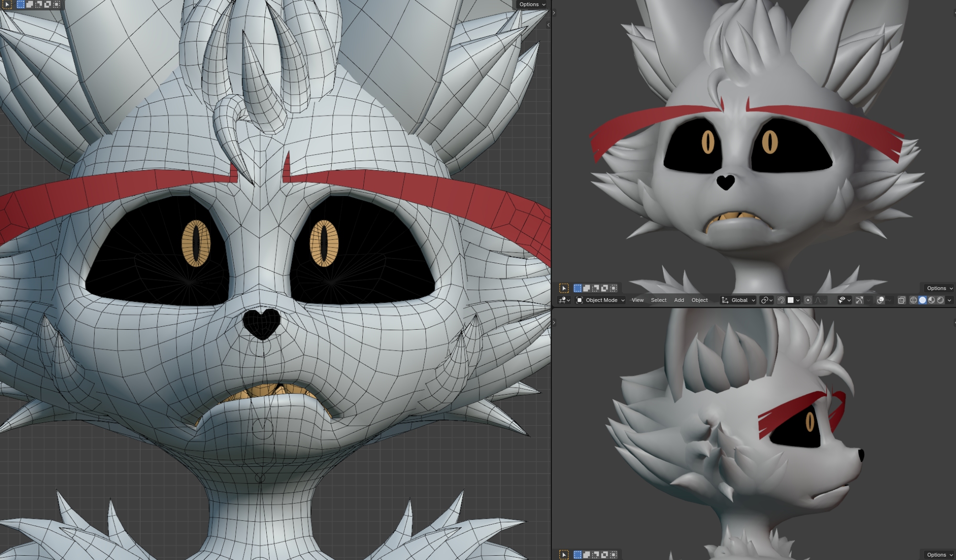Image resolution: width=956 pixels, height=560 pixels.
Task: Enable proportional editing toggle
Action: (x=808, y=300)
